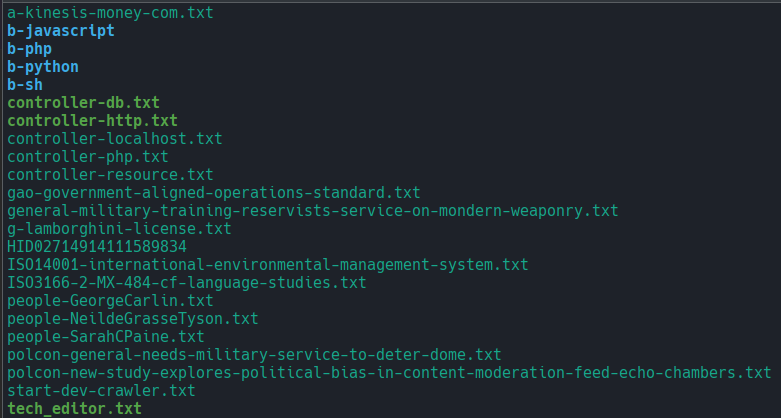Select the b-javascript directory
The width and height of the screenshot is (781, 418).
click(x=61, y=31)
